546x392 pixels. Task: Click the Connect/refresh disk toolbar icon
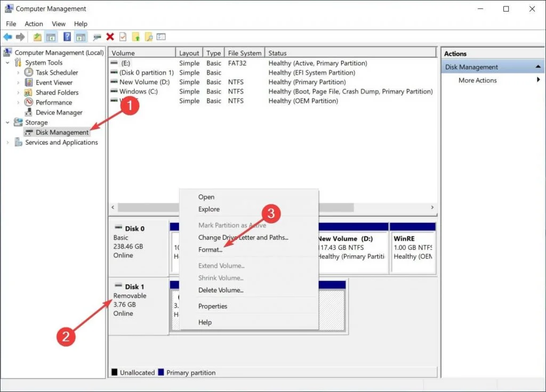[x=97, y=37]
